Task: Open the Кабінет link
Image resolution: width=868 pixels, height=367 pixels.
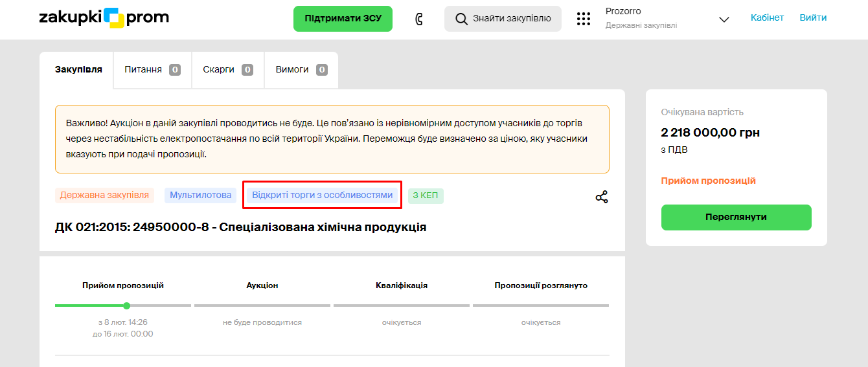Action: (x=767, y=17)
